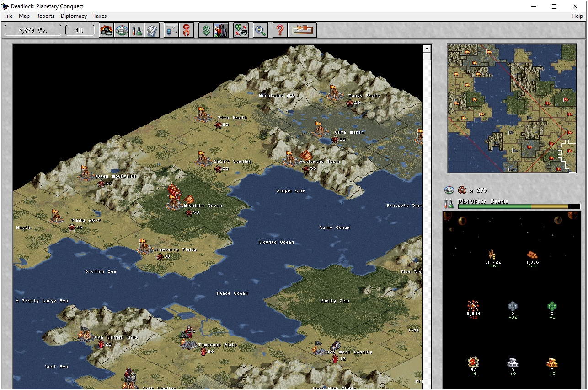Click the gold bars resource icon
588x390 pixels.
(552, 363)
